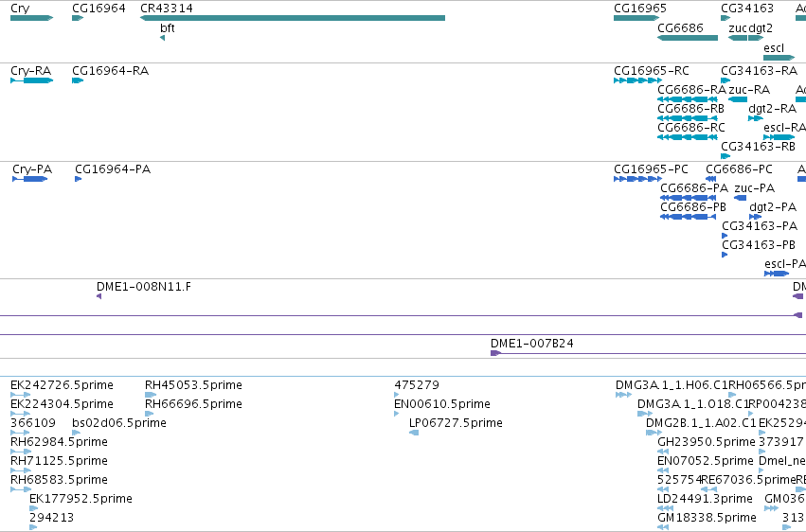
Task: Click EST feature 525754
Action: [679, 480]
